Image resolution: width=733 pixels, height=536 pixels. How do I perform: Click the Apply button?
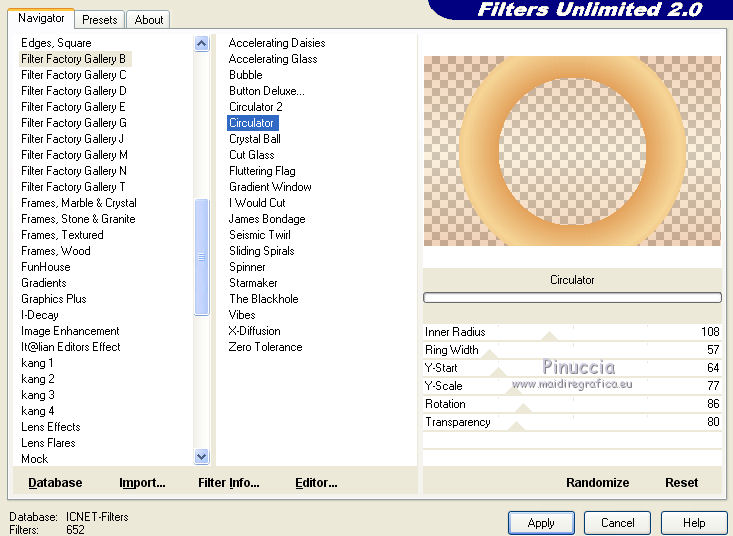coord(541,522)
